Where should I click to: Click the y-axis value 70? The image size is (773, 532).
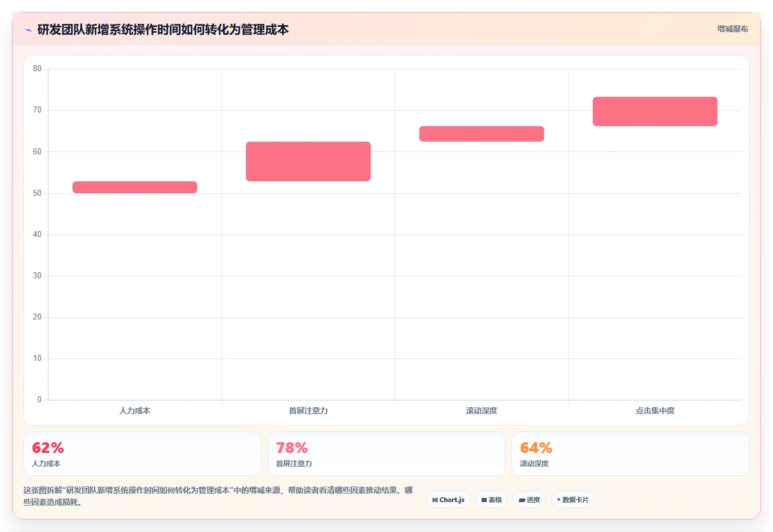click(37, 110)
